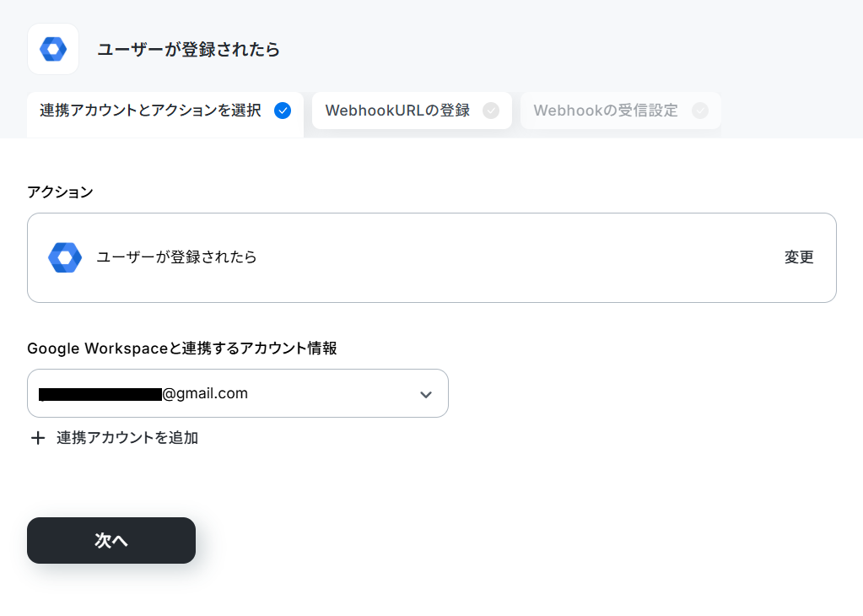Expand the account dropdown chevron

click(x=425, y=394)
